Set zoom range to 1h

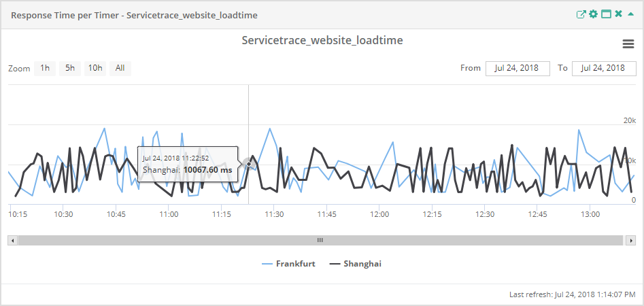(x=45, y=68)
